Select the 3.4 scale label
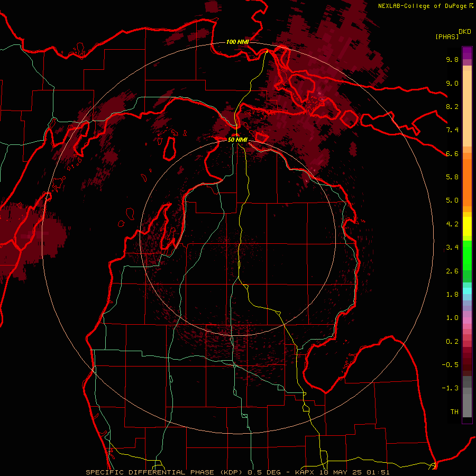The image size is (476, 476). (452, 248)
